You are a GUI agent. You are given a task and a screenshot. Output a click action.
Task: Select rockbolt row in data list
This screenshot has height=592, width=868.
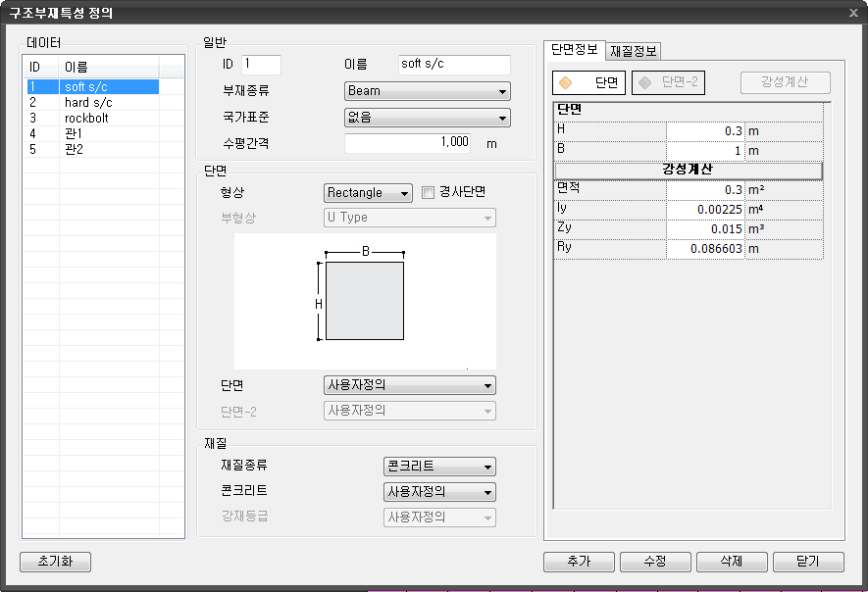(x=88, y=118)
